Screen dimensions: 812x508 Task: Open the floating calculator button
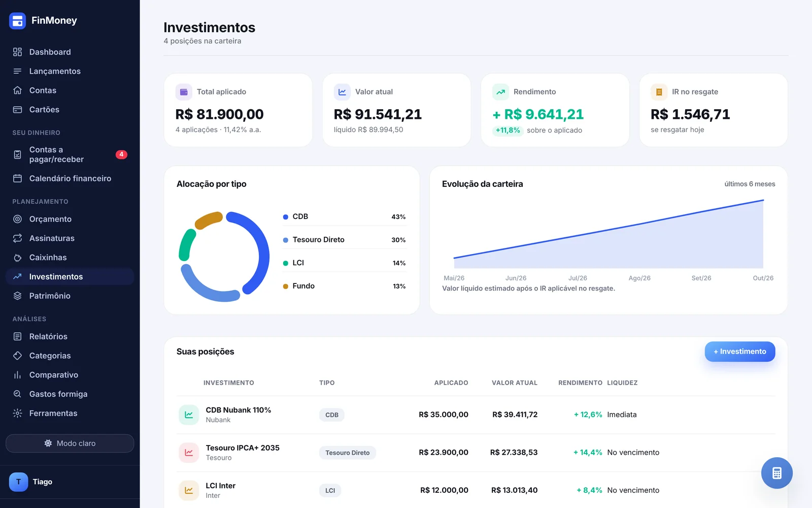pyautogui.click(x=776, y=473)
